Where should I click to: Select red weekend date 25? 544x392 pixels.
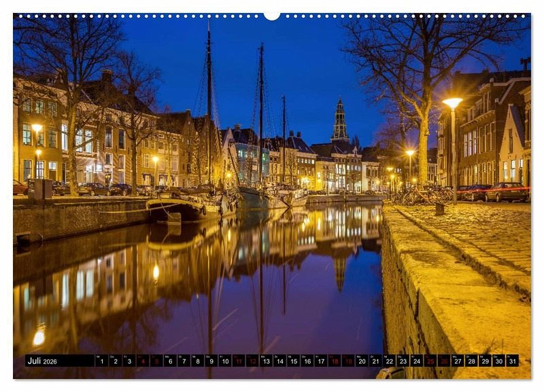[x=430, y=361]
